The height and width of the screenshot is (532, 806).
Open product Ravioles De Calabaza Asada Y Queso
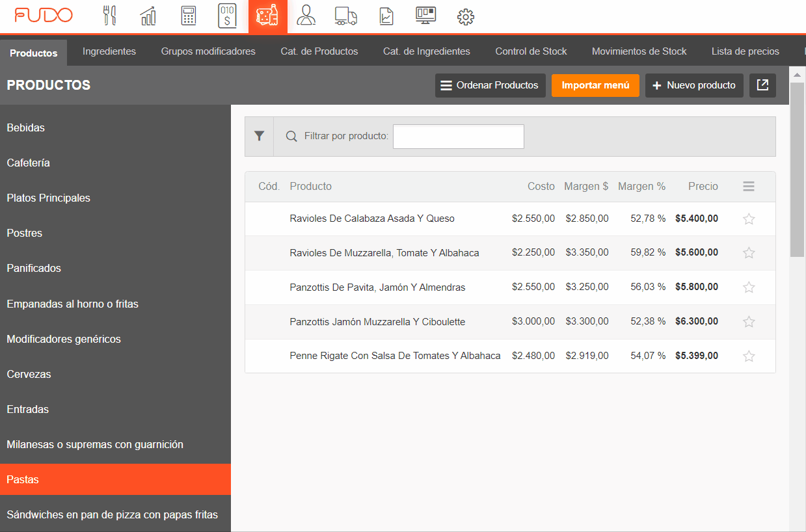(x=372, y=219)
